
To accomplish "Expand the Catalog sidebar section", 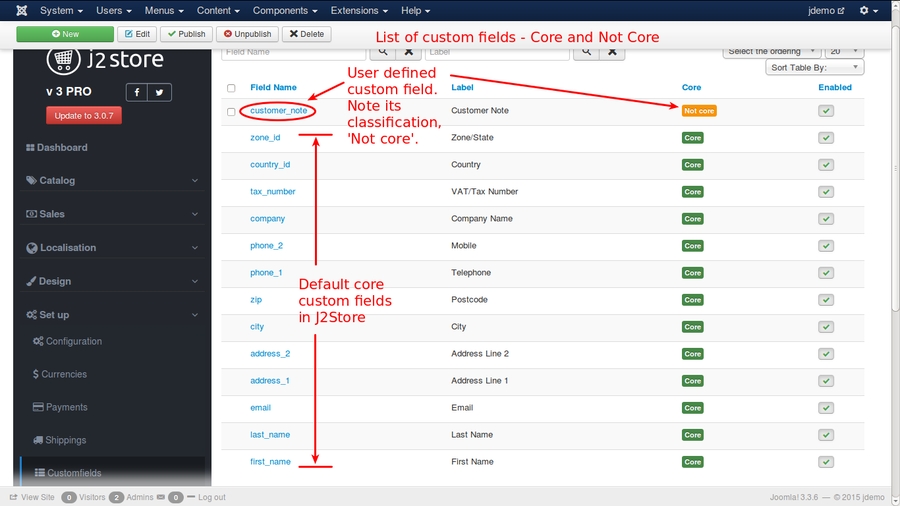I will point(112,180).
